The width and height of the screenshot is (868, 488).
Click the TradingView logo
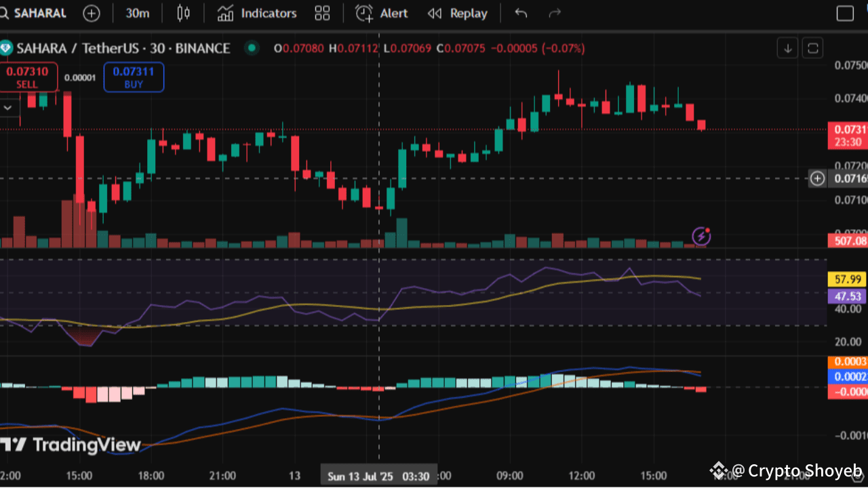(71, 445)
